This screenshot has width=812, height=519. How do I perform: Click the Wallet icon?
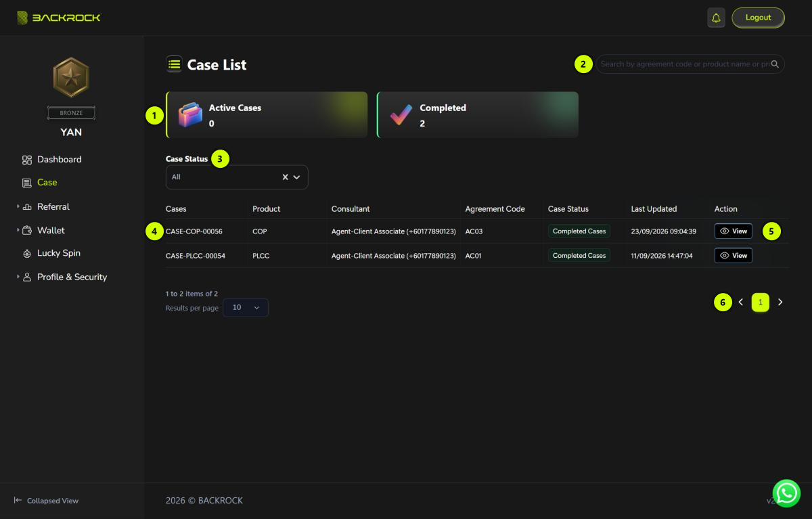click(27, 231)
